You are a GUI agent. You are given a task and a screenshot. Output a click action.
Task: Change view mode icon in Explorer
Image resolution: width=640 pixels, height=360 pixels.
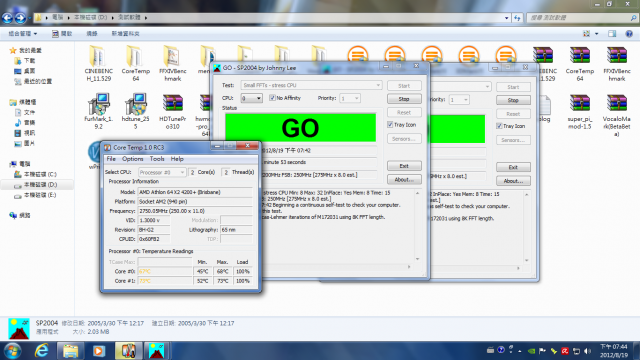tap(587, 34)
